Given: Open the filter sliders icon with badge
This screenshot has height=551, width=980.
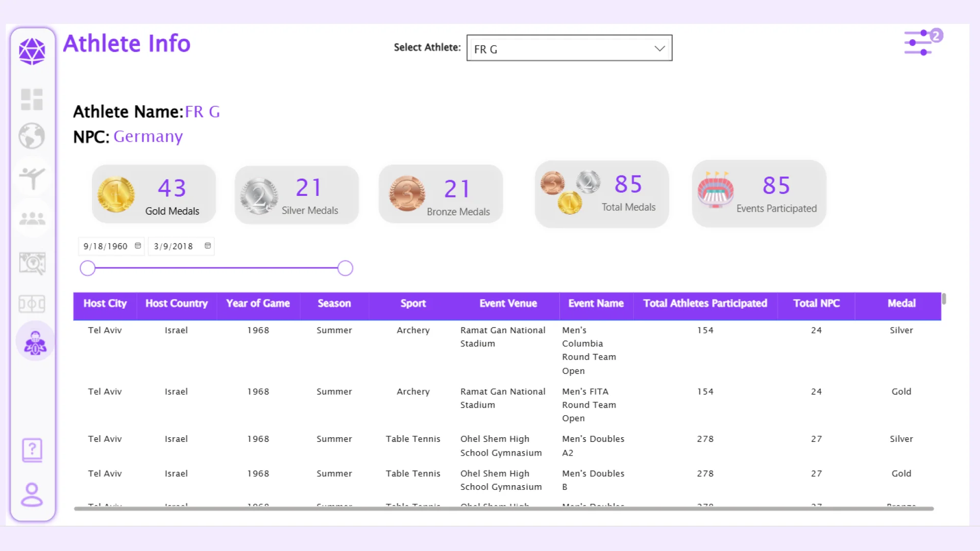Looking at the screenshot, I should coord(923,42).
